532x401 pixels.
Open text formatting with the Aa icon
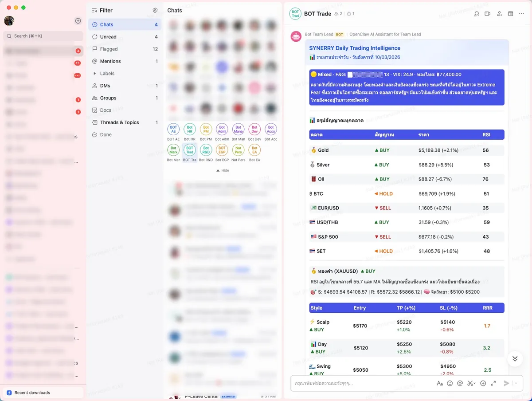click(x=440, y=383)
